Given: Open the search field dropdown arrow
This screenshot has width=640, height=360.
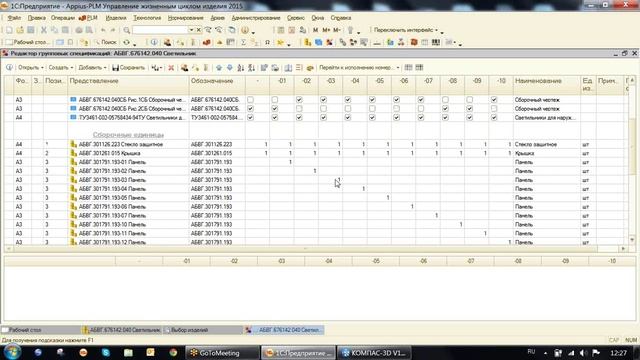Looking at the screenshot, I should point(191,30).
